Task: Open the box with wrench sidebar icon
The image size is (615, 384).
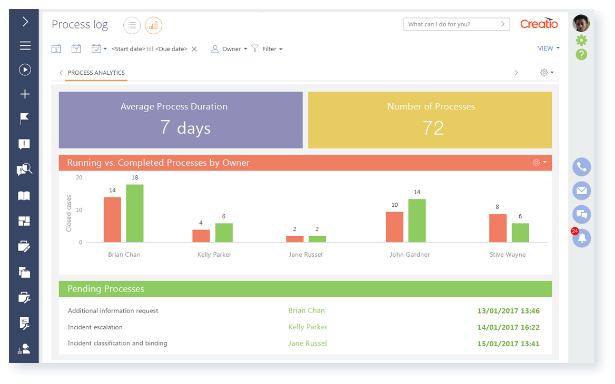Action: [24, 298]
